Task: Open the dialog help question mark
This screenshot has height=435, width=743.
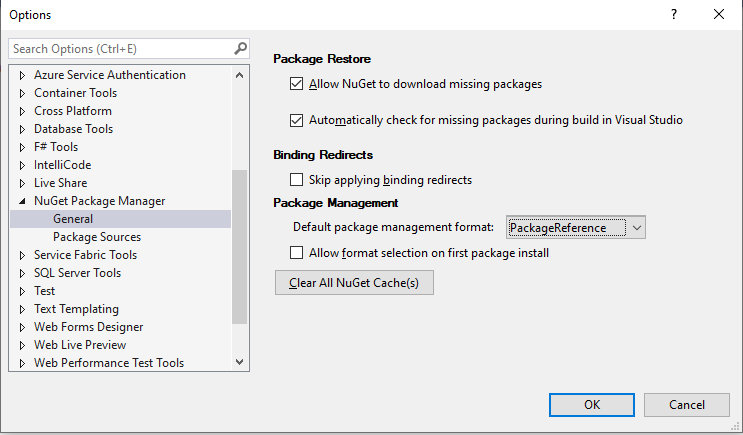Action: click(673, 15)
